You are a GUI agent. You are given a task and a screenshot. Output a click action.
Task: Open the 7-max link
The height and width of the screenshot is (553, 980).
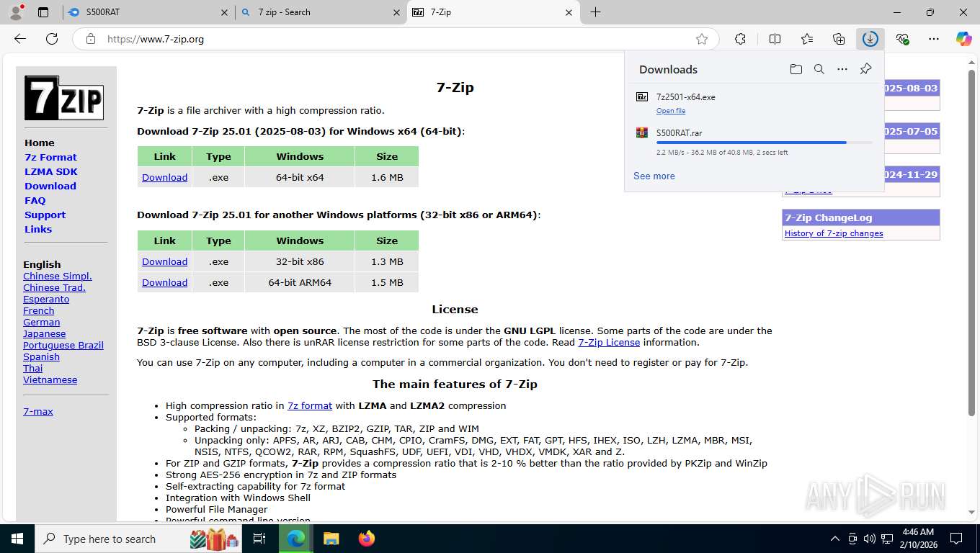38,411
